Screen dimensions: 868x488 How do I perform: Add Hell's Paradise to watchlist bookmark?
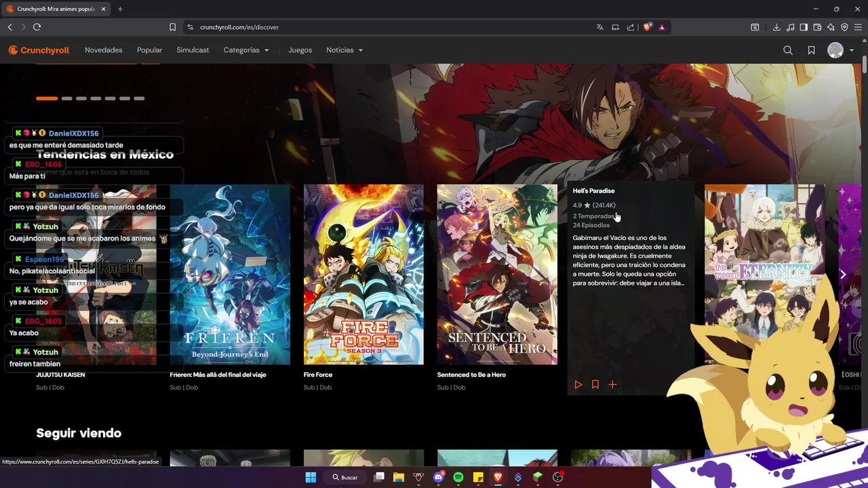(x=595, y=384)
